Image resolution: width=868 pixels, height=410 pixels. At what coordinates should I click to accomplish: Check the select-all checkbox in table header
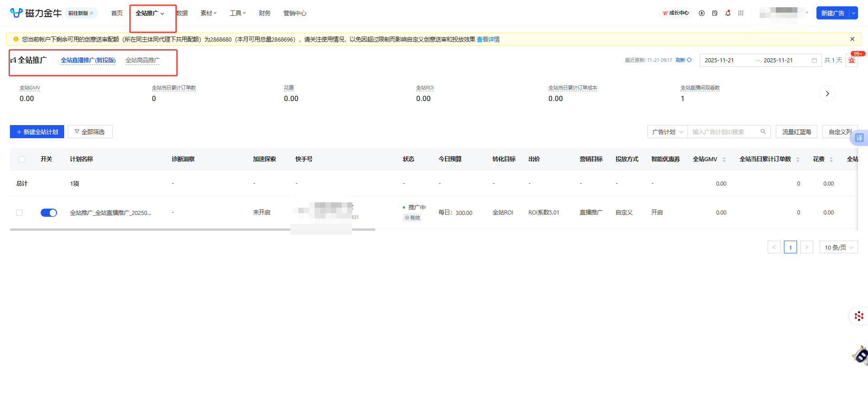pyautogui.click(x=22, y=159)
